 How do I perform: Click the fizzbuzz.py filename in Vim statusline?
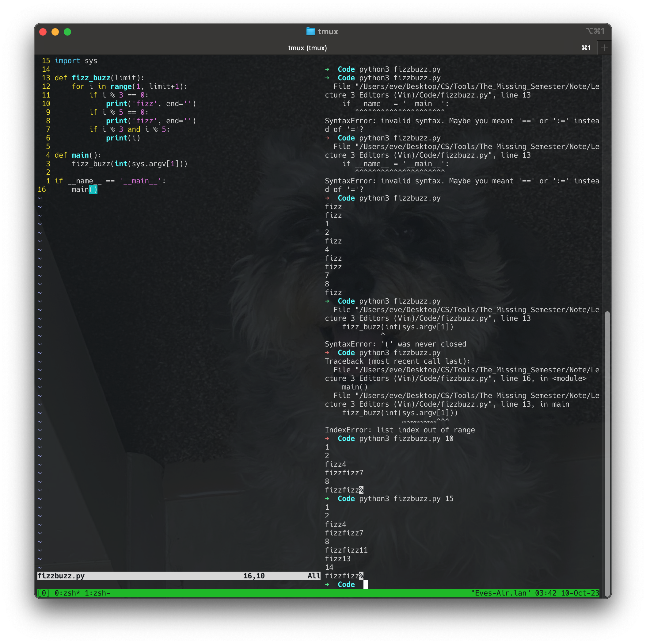coord(61,576)
